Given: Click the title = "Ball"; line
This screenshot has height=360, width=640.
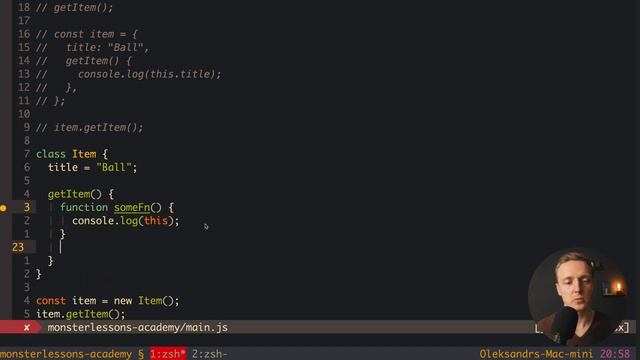Looking at the screenshot, I should tap(93, 167).
